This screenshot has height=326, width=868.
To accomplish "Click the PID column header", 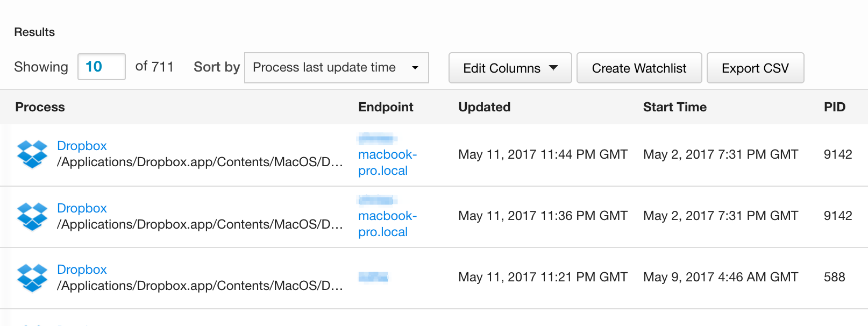I will [834, 107].
